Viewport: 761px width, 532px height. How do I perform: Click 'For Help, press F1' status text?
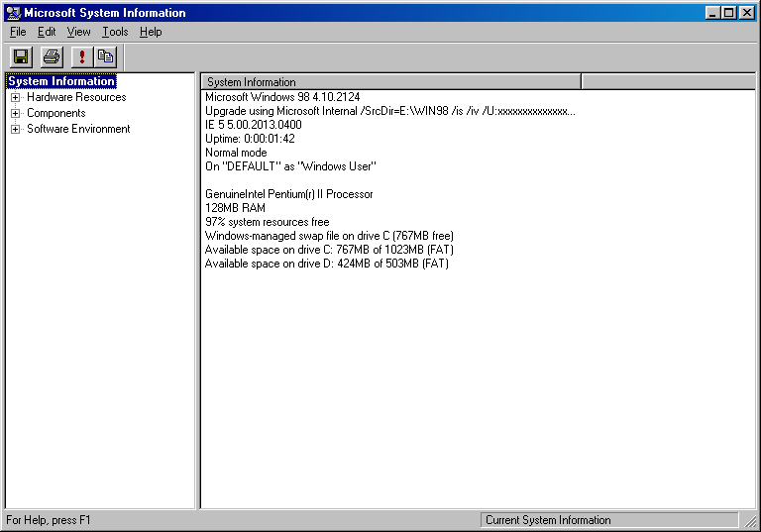(x=49, y=520)
